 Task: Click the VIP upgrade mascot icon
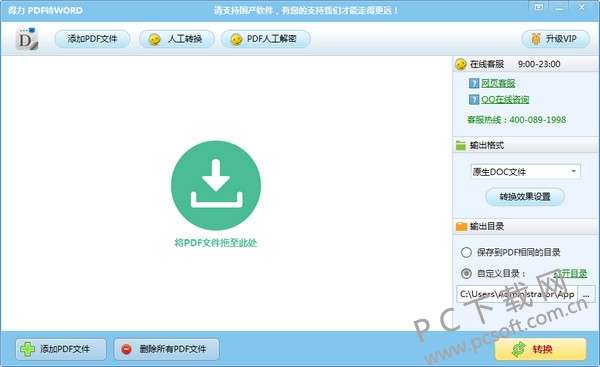(x=536, y=39)
